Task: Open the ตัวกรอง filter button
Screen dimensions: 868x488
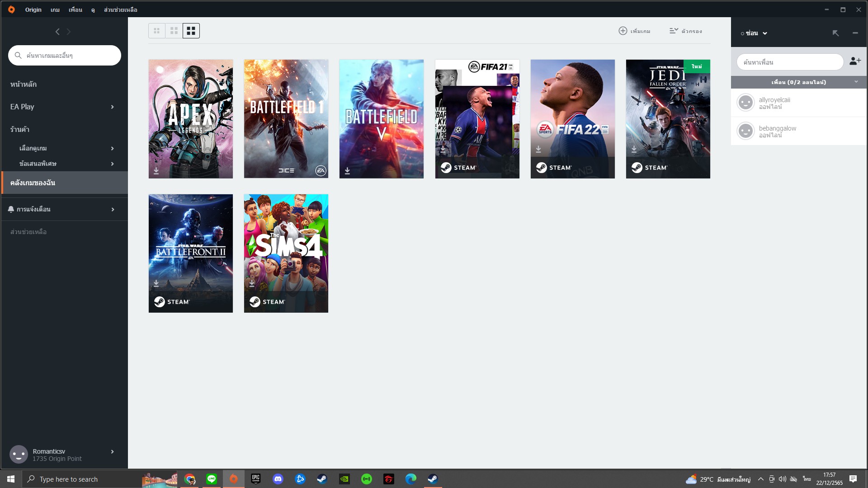Action: click(x=686, y=31)
